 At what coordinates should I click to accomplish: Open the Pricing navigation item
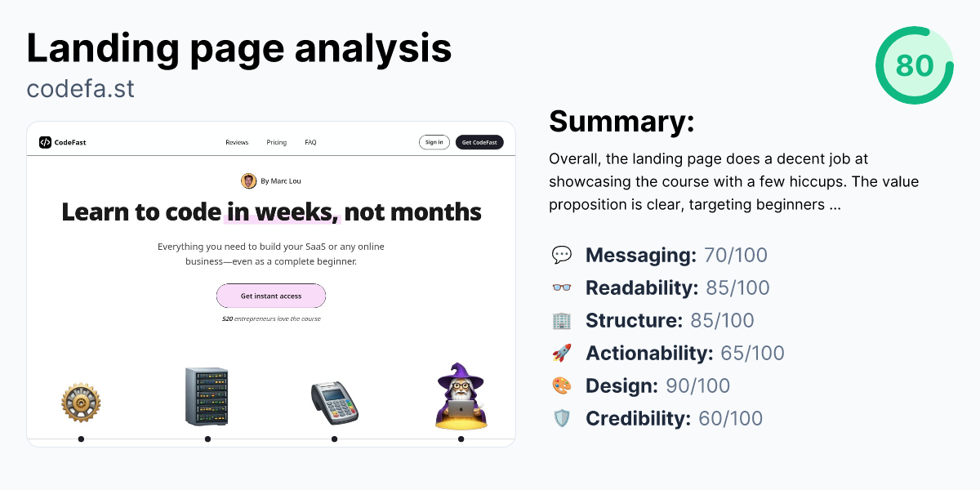point(277,142)
